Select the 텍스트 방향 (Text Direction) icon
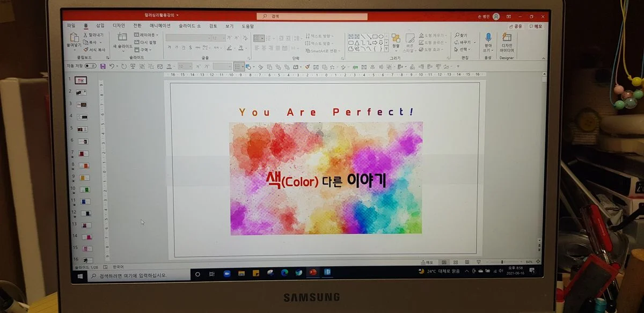The width and height of the screenshot is (644, 313). pos(308,37)
